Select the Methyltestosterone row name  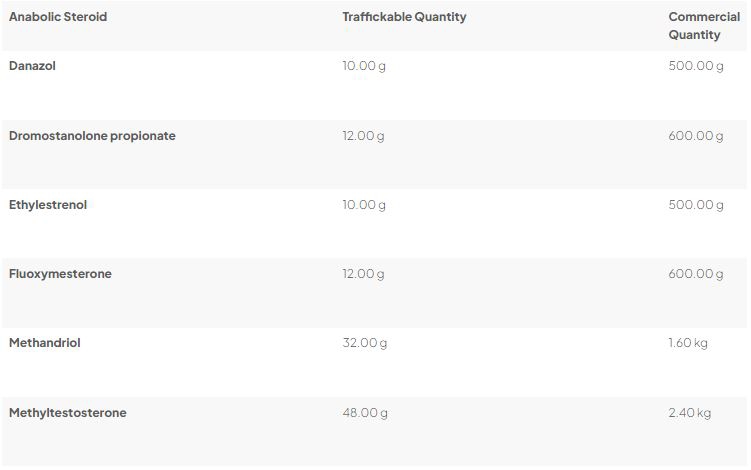68,413
